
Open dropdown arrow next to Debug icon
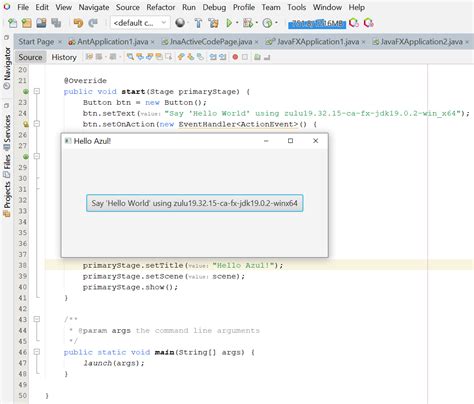257,23
